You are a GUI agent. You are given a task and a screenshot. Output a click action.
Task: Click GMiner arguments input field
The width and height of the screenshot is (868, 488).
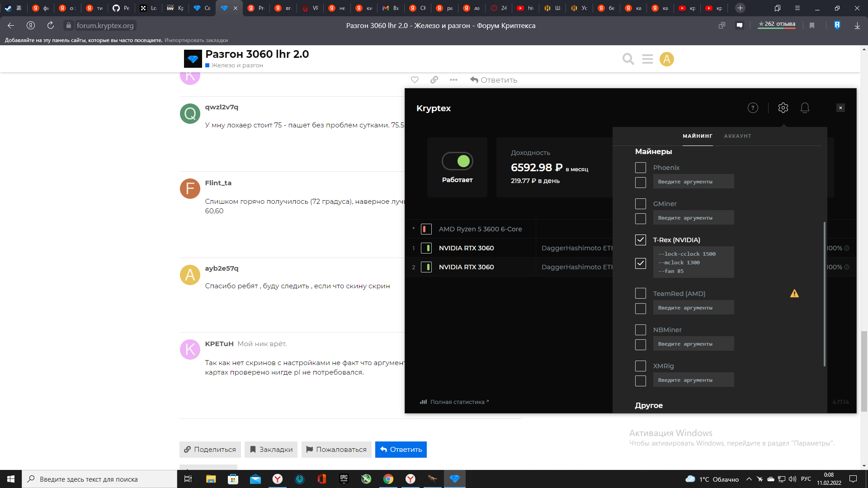(693, 218)
